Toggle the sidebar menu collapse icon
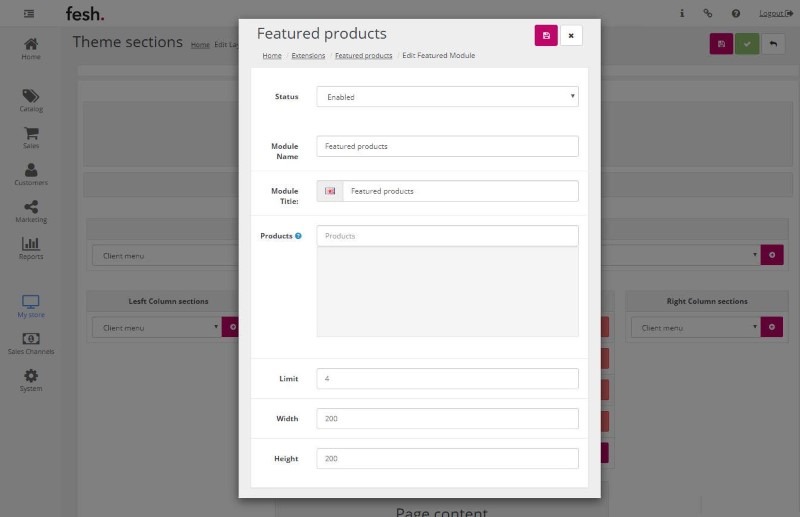The height and width of the screenshot is (517, 800). pyautogui.click(x=29, y=13)
